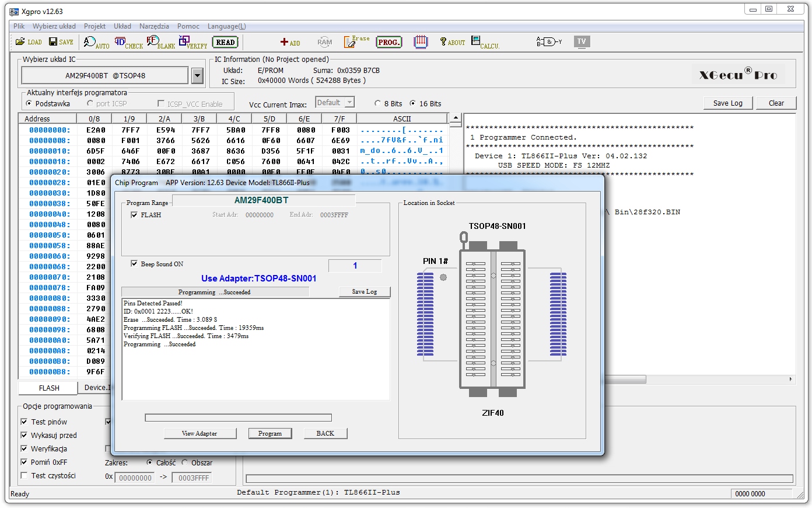Click the Clear log button
Image resolution: width=812 pixels, height=508 pixels.
pyautogui.click(x=776, y=103)
